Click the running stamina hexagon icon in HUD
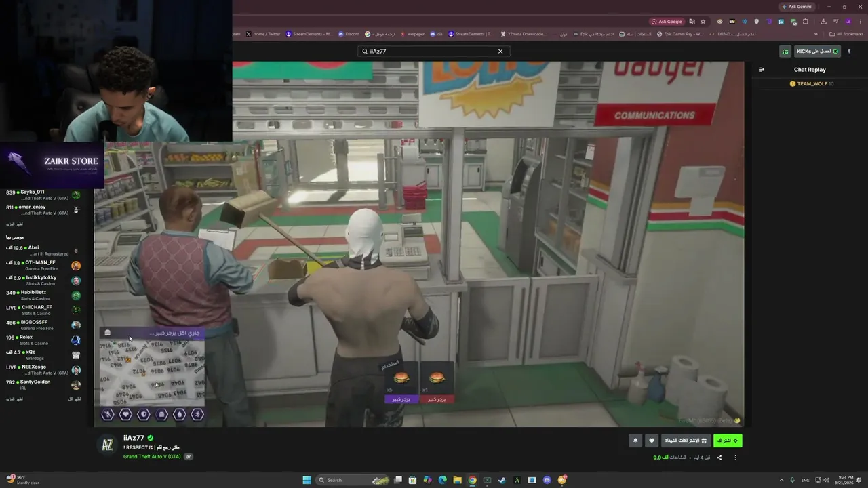868x488 pixels. coord(197,414)
